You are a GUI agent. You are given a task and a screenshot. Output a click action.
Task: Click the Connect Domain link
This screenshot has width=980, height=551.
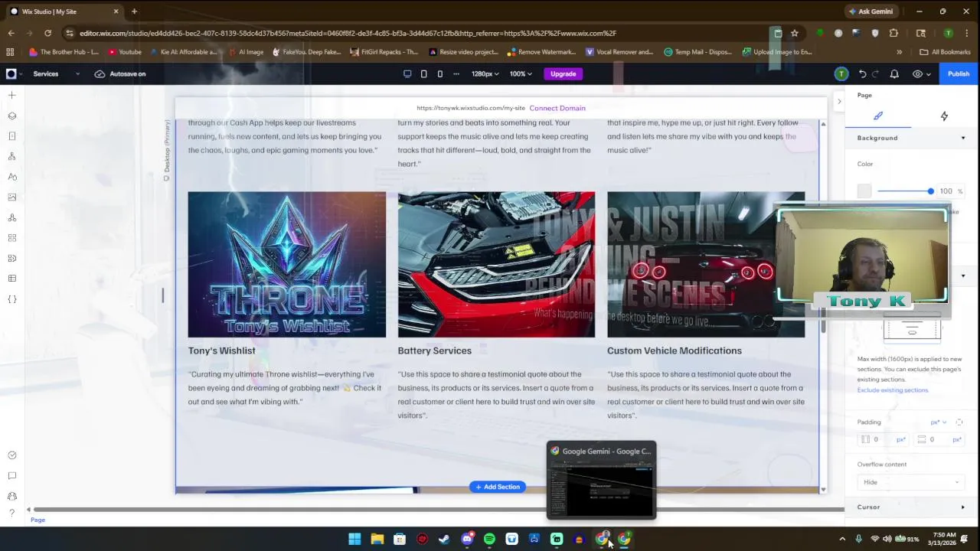tap(557, 108)
